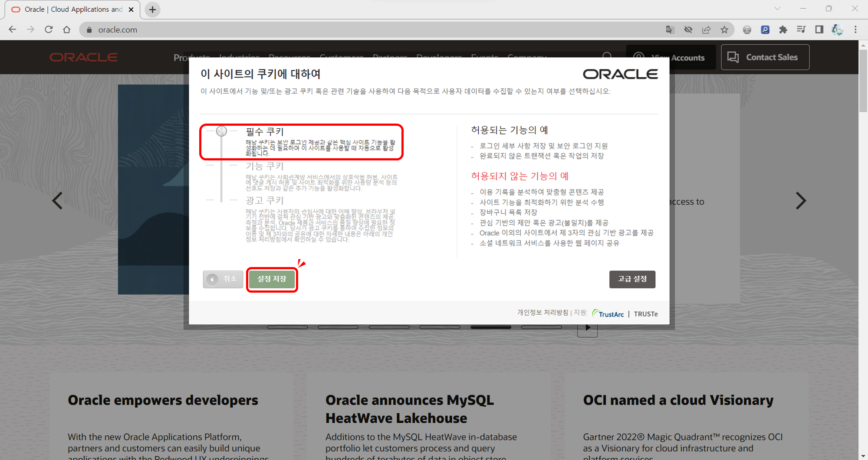The image size is (868, 460).
Task: Open the 개인정보 처리방침 privacy link
Action: (x=542, y=313)
